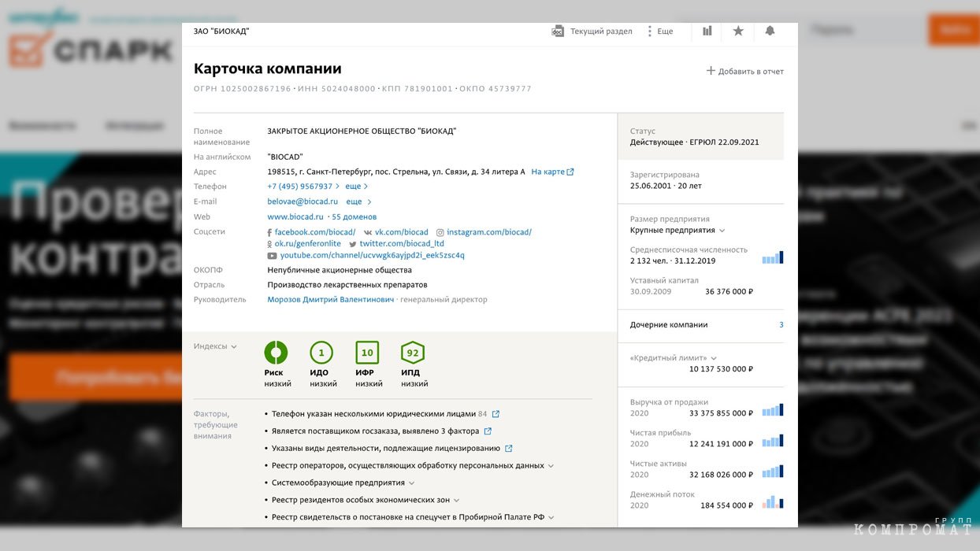Click the Выручка от продажи bar chart
The width and height of the screenshot is (980, 551).
773,410
